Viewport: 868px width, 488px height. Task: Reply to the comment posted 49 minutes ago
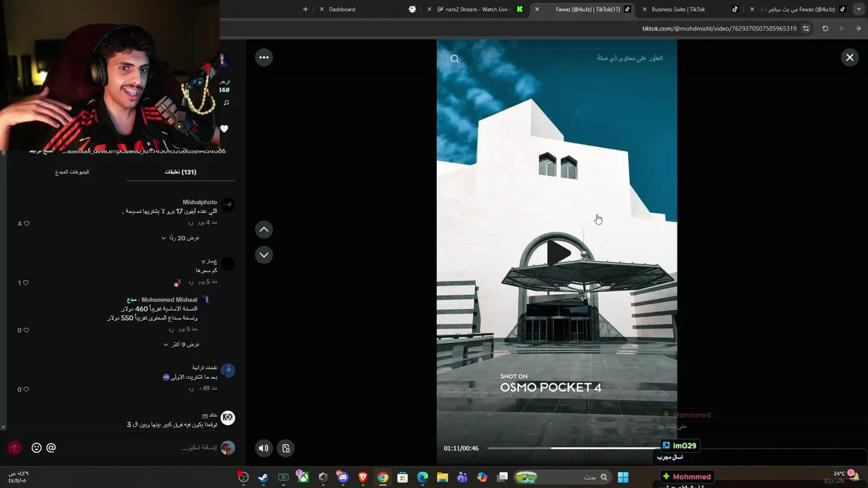point(191,388)
